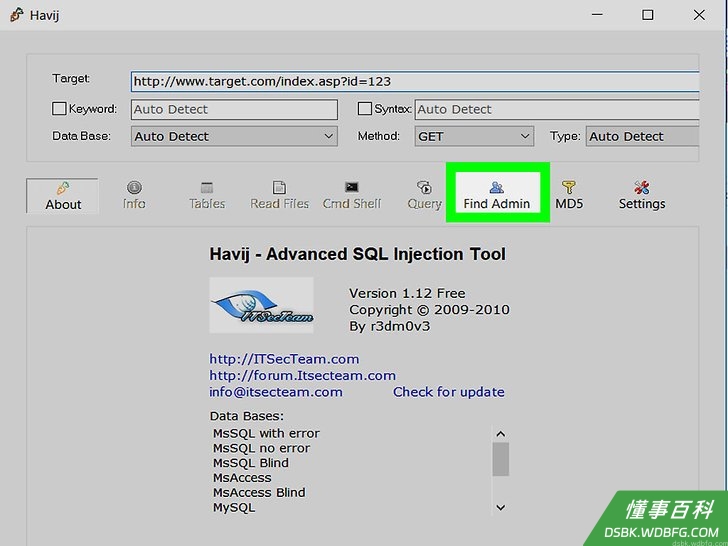Open Settings with the wrench icon
Viewport: 728px width, 546px height.
[642, 196]
